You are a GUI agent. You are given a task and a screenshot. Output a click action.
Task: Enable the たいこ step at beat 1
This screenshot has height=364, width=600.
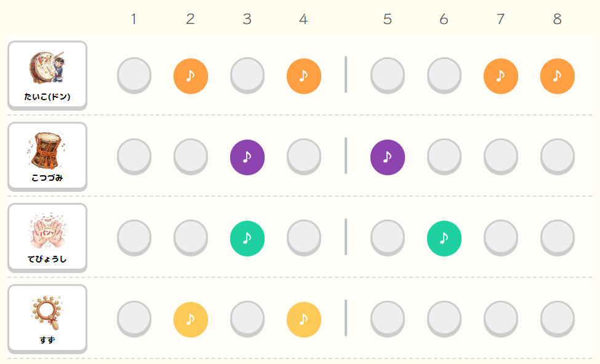tap(134, 75)
